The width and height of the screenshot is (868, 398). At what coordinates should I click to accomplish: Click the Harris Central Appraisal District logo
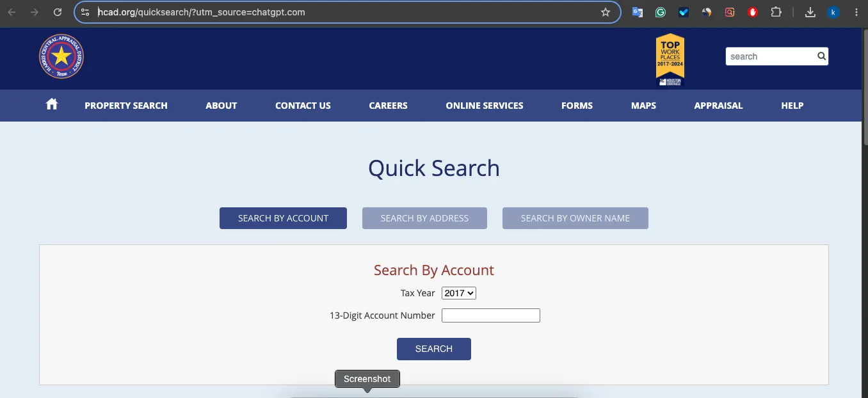(x=61, y=56)
